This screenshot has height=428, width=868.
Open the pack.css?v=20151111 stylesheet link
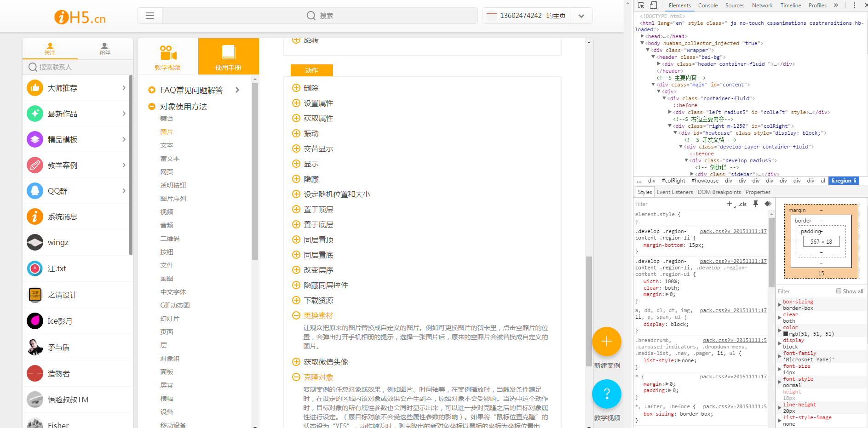733,231
